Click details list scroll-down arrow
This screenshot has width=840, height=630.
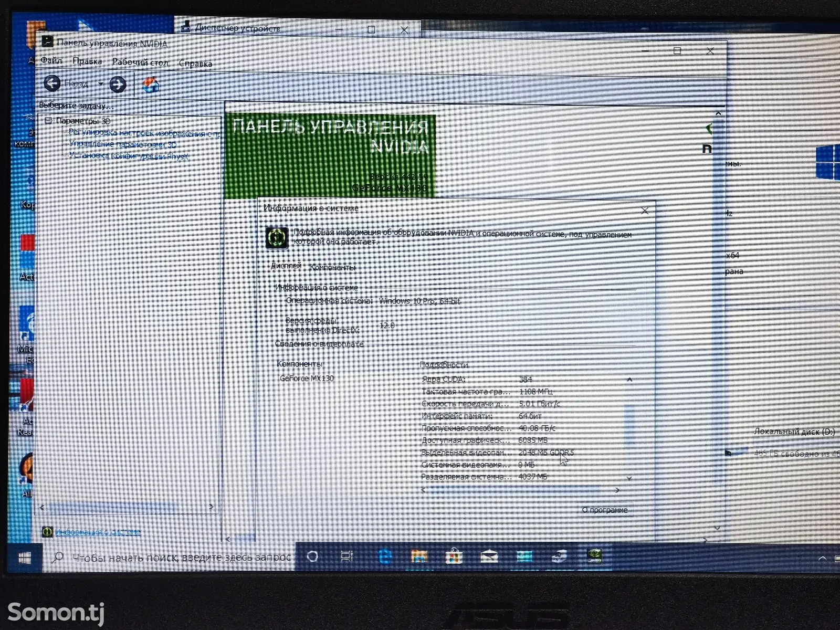click(629, 478)
